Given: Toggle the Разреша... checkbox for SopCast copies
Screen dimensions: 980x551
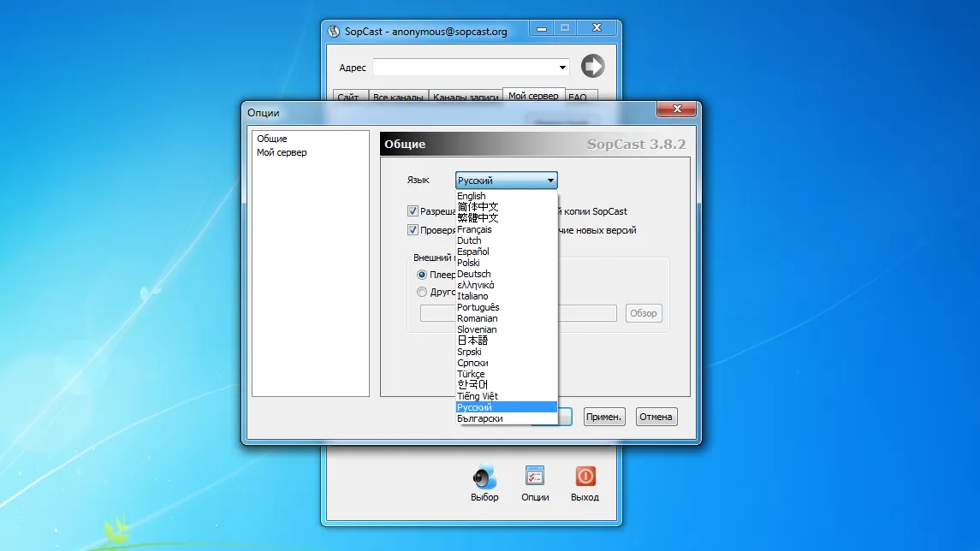Looking at the screenshot, I should pos(413,211).
